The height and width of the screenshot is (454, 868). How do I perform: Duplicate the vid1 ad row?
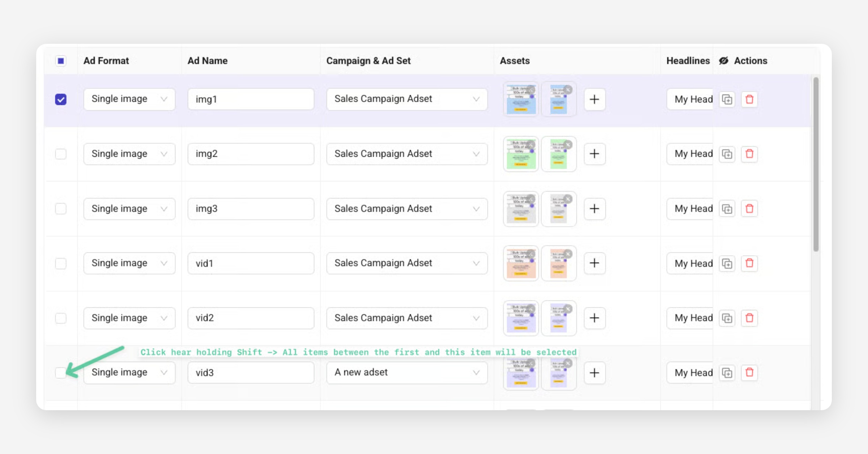[x=727, y=263]
